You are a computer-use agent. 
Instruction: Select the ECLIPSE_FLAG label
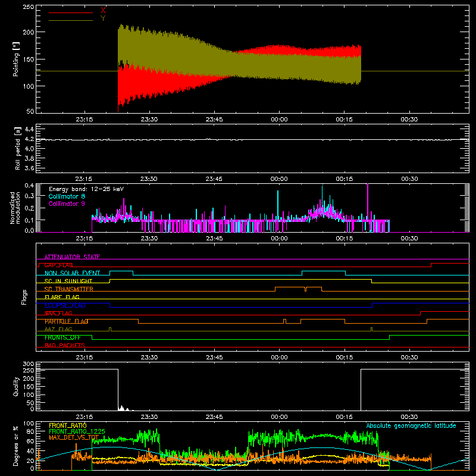click(x=65, y=305)
